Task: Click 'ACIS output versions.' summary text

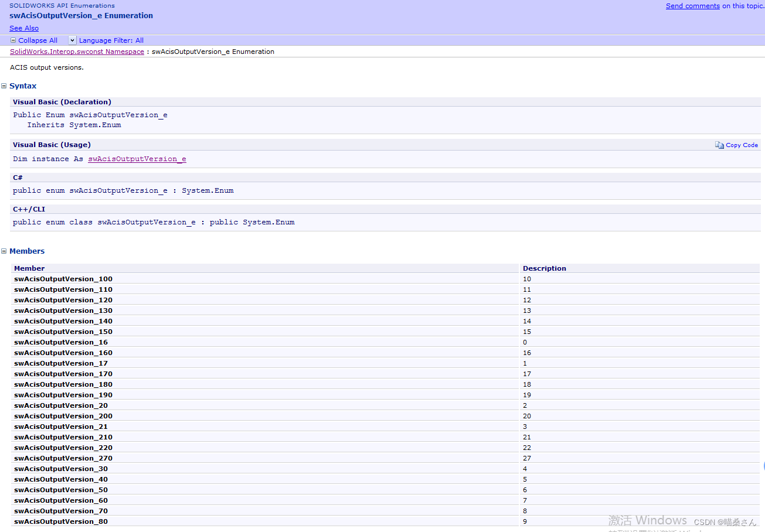Action: tap(47, 67)
